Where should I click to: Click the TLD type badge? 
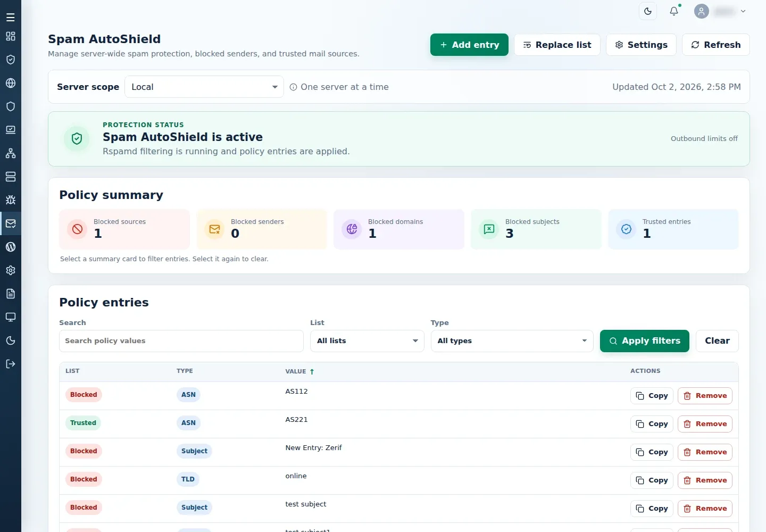coord(188,479)
